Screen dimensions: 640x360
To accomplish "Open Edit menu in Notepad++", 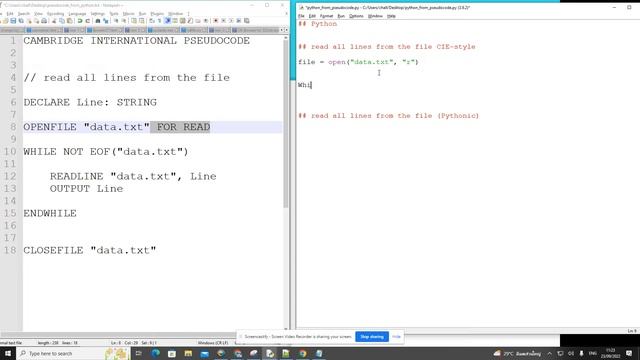I will tap(10, 14).
